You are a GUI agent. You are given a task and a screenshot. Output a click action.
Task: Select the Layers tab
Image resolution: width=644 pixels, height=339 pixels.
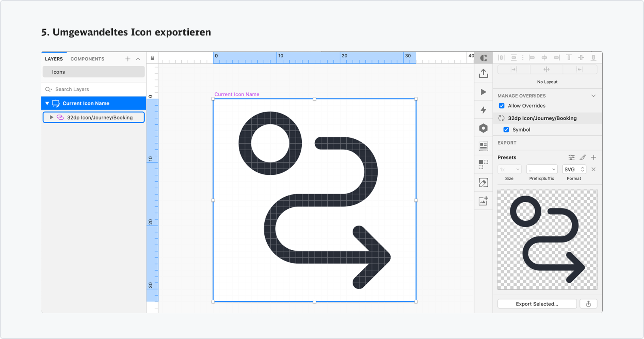54,59
